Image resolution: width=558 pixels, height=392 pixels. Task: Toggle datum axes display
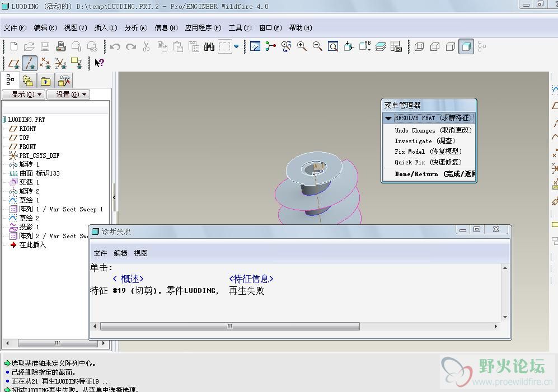[30, 63]
